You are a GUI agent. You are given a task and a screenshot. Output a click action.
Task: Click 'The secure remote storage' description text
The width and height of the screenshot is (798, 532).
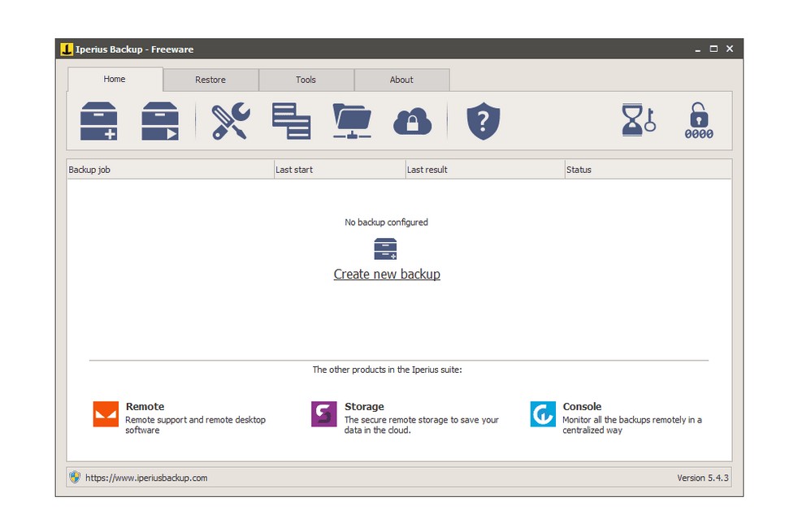coord(422,425)
